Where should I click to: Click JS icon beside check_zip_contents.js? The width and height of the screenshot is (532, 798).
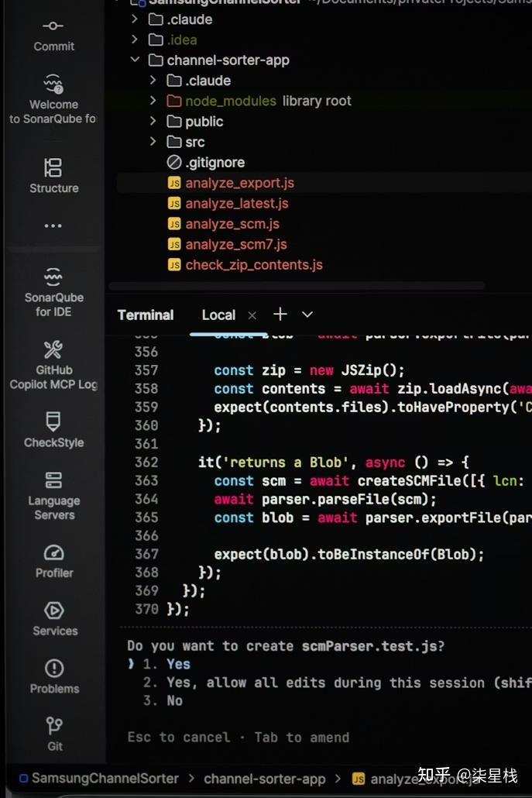pyautogui.click(x=174, y=265)
